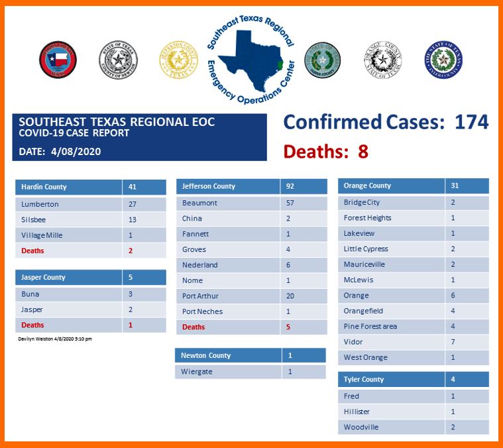The height and width of the screenshot is (448, 503).
Task: Select the 'Port Neches' row
Action: pyautogui.click(x=252, y=311)
